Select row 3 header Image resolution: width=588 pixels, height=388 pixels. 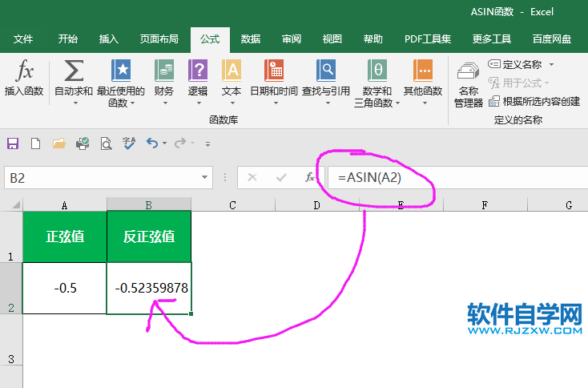(11, 340)
